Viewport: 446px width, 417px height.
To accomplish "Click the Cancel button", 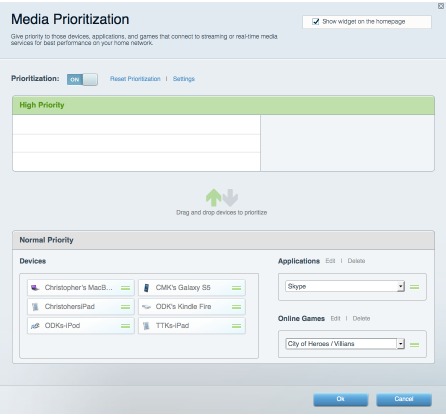I will 404,399.
